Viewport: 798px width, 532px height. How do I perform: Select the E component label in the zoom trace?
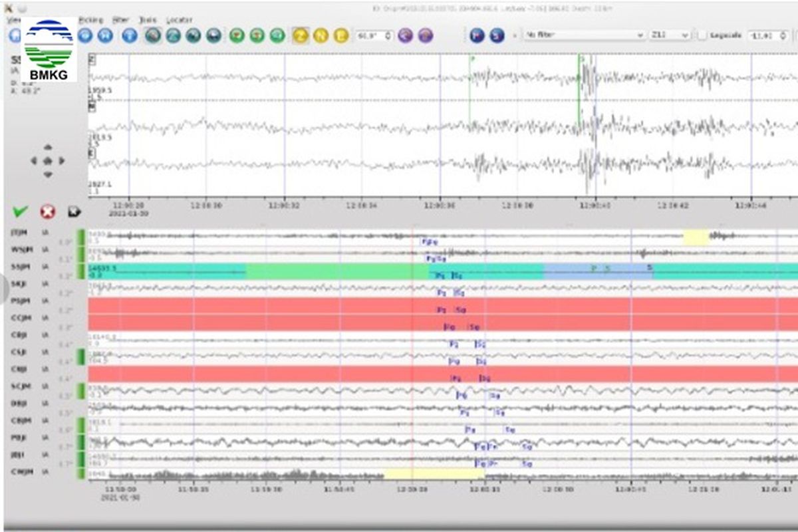tap(92, 154)
